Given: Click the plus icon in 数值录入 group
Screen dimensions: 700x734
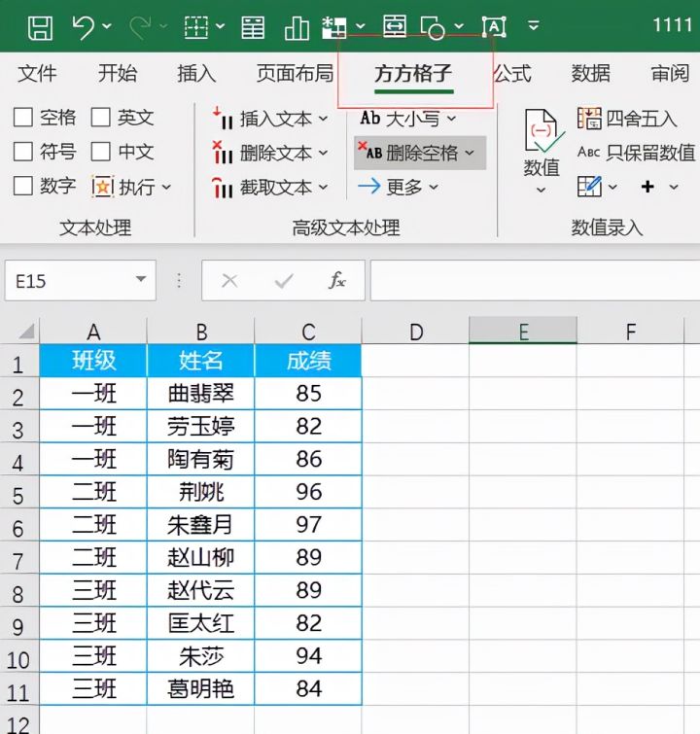Looking at the screenshot, I should tap(647, 187).
